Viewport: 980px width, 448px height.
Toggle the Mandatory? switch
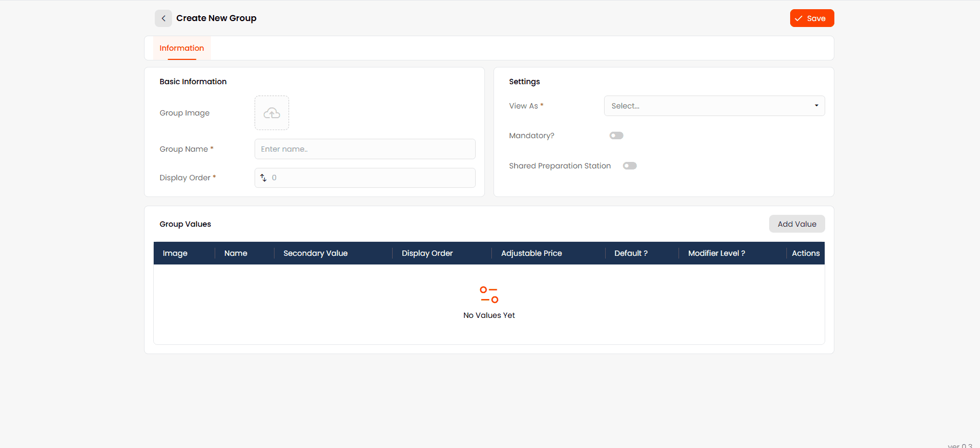616,135
